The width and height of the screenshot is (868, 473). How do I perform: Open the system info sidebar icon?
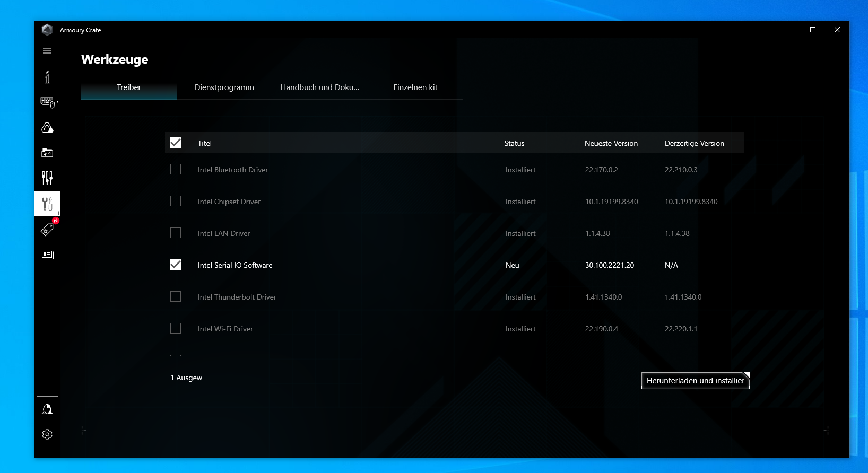pyautogui.click(x=47, y=77)
